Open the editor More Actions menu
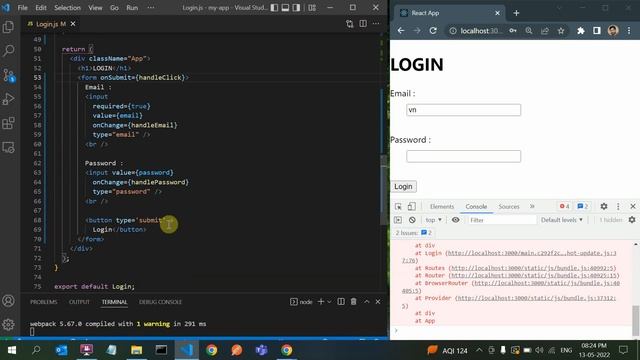Viewport: 640px width, 360px height. click(x=376, y=24)
